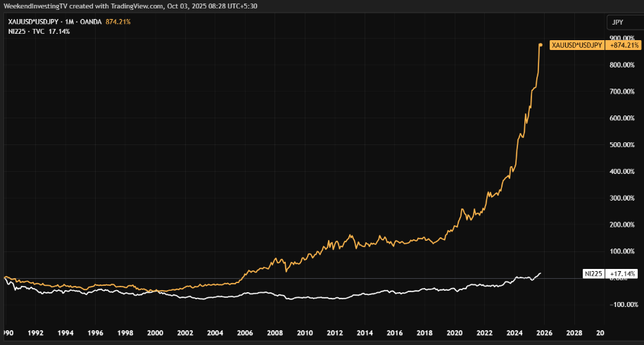
Task: Click the 200.00% level on price scale
Action: tap(623, 225)
